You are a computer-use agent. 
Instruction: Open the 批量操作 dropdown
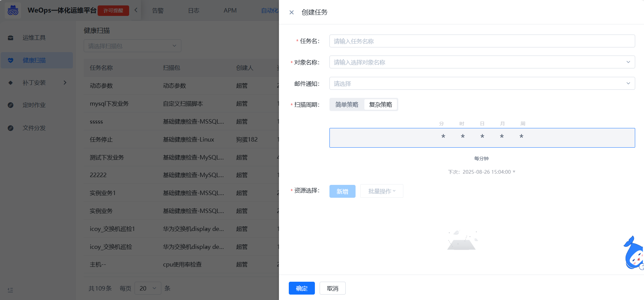tap(381, 191)
